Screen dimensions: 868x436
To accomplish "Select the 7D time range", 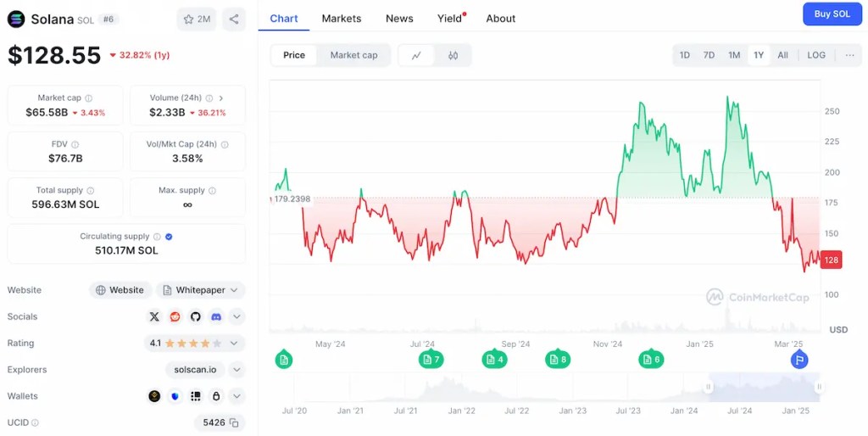I will click(709, 55).
